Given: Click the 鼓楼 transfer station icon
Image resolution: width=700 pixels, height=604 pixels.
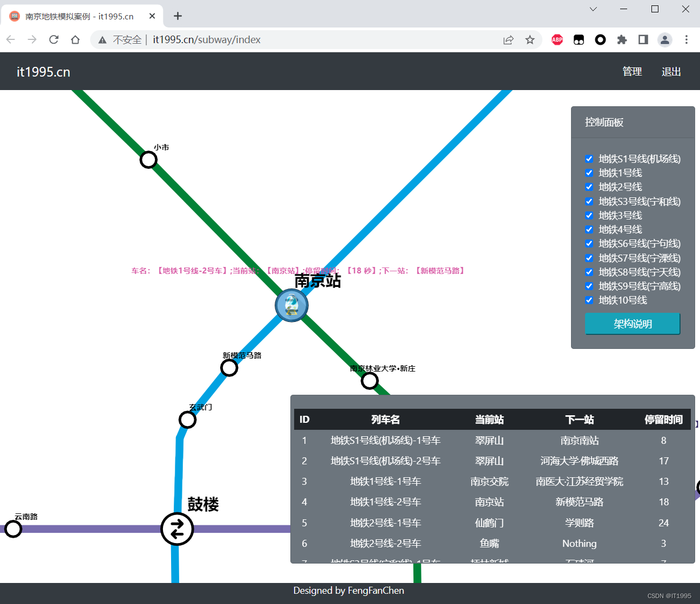Looking at the screenshot, I should coord(177,528).
